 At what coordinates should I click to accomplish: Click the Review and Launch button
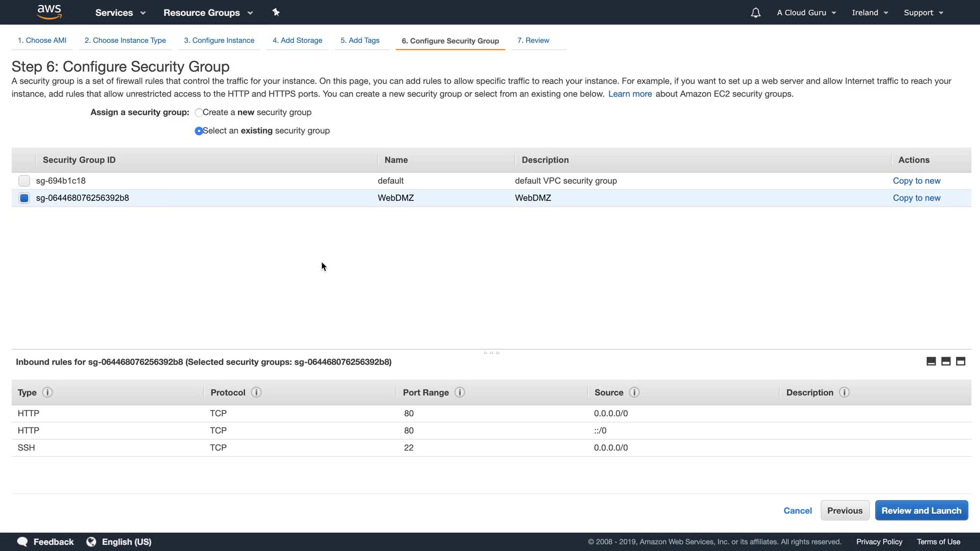tap(921, 511)
